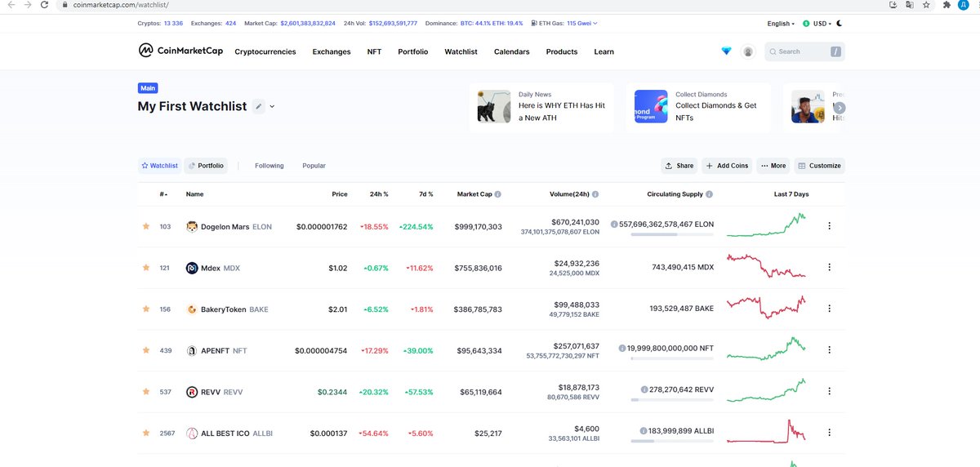Go to Portfolio in top navigation
The height and width of the screenshot is (467, 980).
pos(413,51)
